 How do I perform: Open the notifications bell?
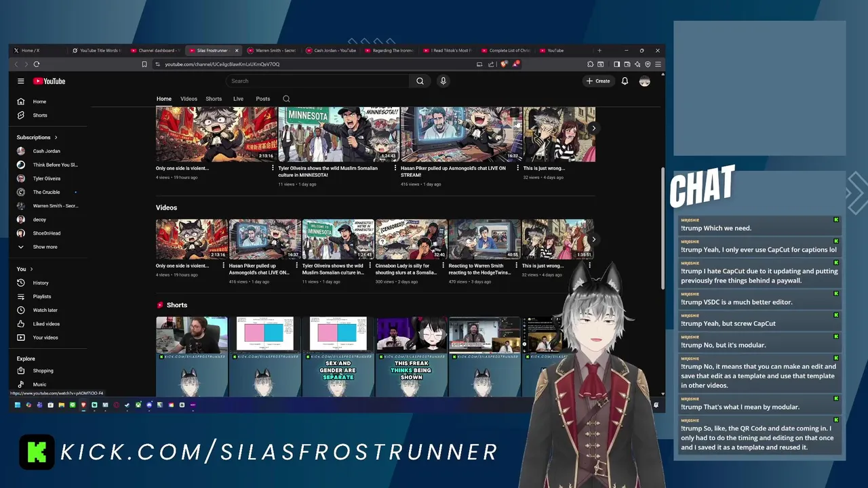625,81
